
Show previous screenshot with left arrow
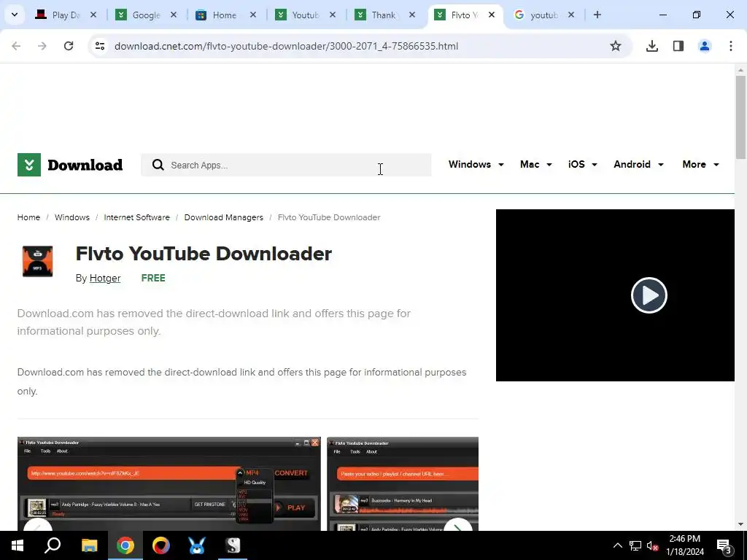[x=38, y=526]
